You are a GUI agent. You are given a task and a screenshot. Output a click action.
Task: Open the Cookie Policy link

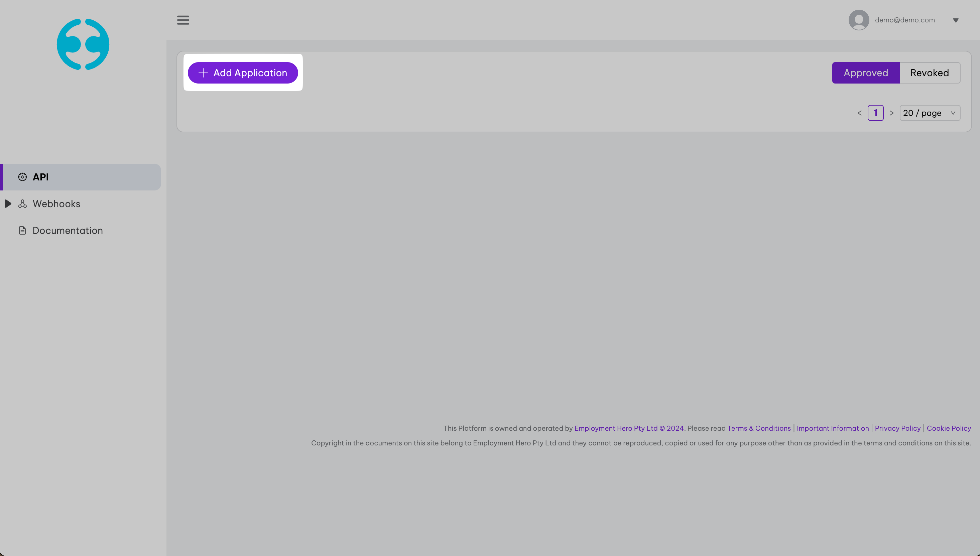click(x=949, y=428)
